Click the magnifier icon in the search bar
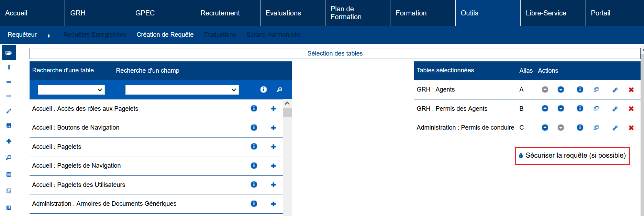644x216 pixels. point(279,89)
